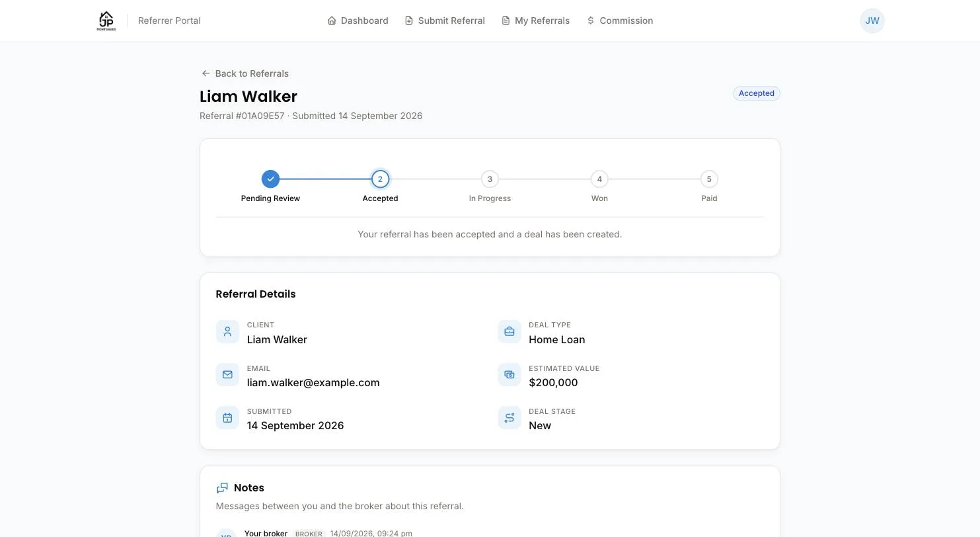This screenshot has height=537, width=980.
Task: Click the Referral Details heading
Action: 256,294
